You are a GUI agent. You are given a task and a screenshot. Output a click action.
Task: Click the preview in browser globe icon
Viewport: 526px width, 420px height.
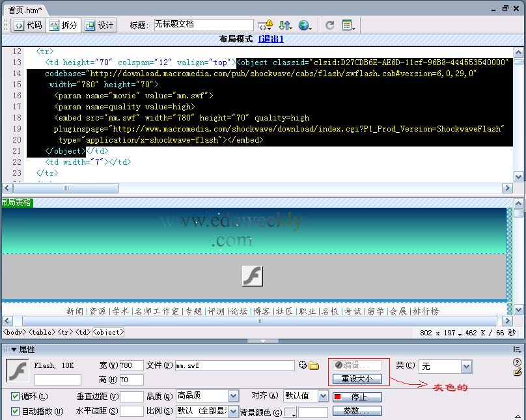304,25
